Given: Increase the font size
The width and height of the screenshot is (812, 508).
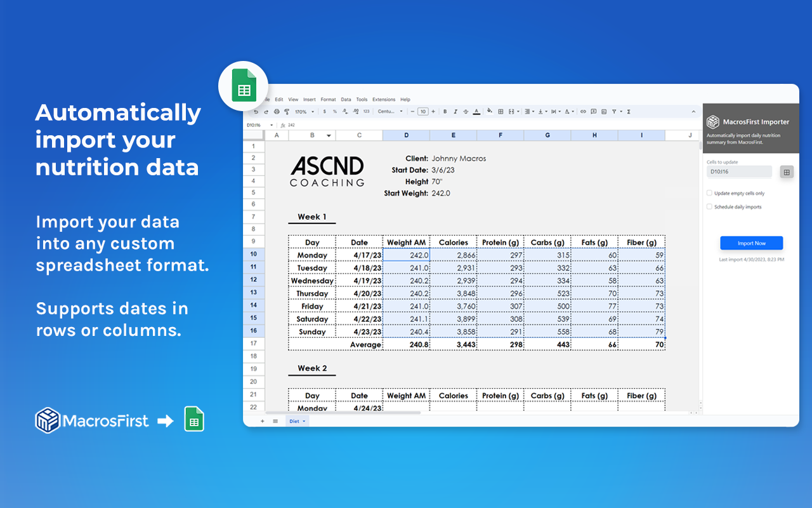Looking at the screenshot, I should (433, 112).
